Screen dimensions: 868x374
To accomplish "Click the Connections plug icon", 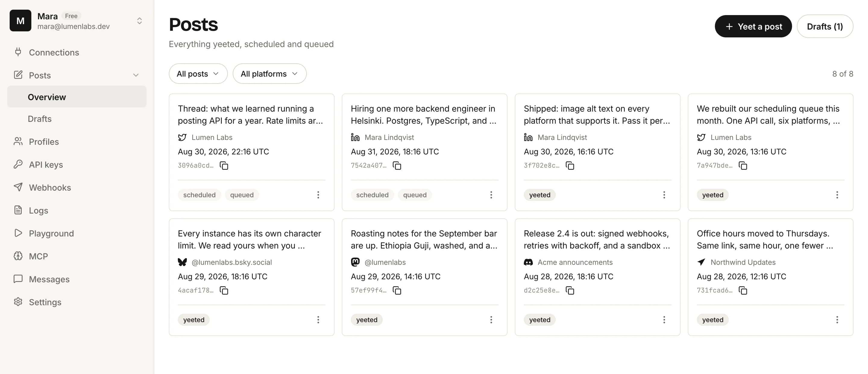I will pos(18,52).
